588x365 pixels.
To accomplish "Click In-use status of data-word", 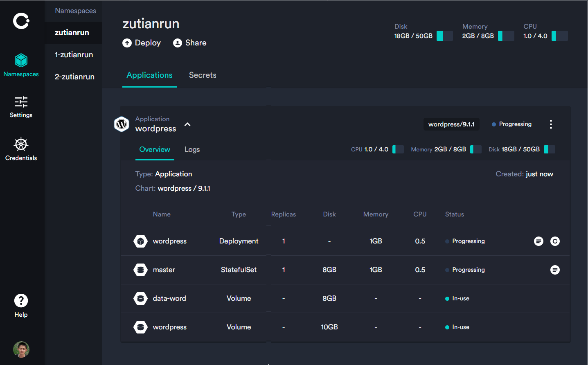I will [457, 299].
